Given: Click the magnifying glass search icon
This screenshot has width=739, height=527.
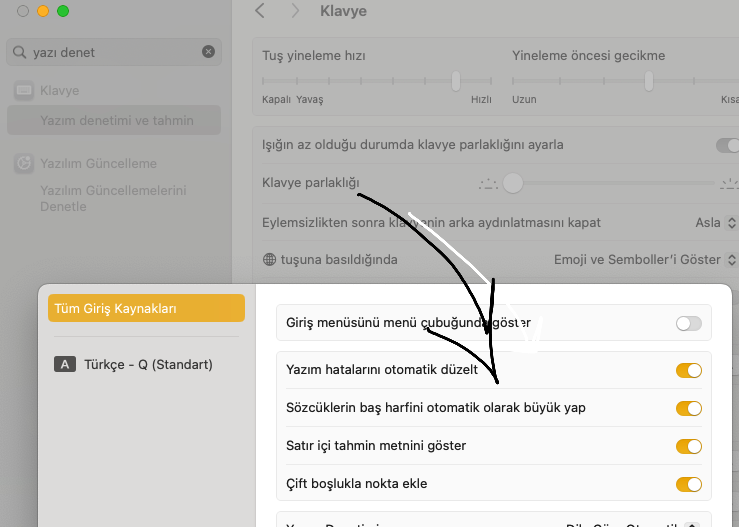Looking at the screenshot, I should tap(20, 52).
